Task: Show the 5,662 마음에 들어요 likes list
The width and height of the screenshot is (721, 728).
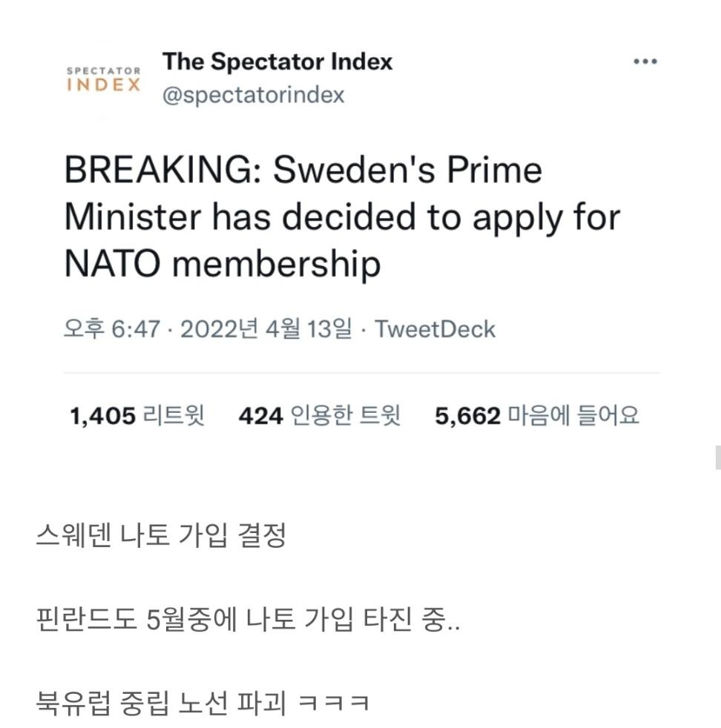Action: [x=536, y=416]
